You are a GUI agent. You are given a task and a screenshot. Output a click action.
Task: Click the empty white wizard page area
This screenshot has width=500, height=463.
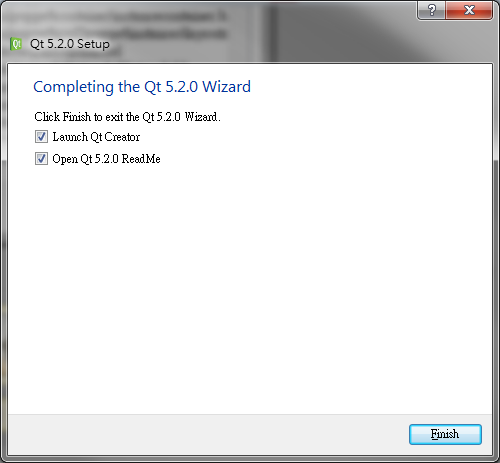point(250,283)
